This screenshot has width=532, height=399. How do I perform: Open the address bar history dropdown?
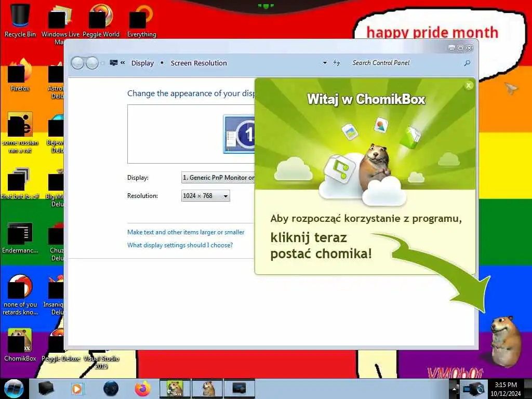[325, 63]
